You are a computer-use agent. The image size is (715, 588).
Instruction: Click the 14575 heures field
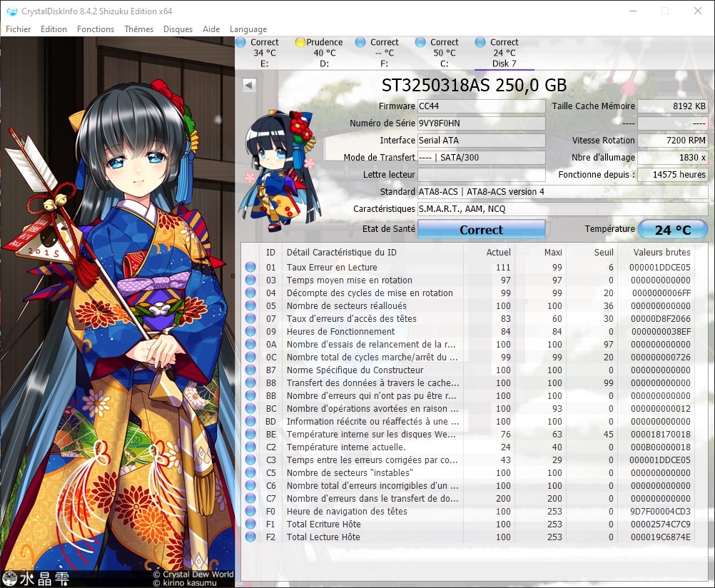[673, 175]
